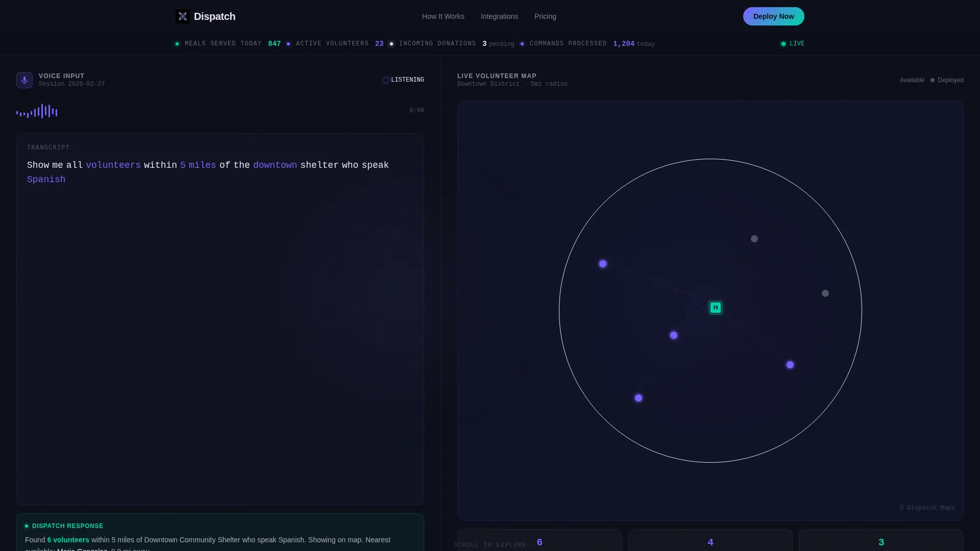Click the microphone voice input icon
This screenshot has width=980, height=551.
pos(24,80)
